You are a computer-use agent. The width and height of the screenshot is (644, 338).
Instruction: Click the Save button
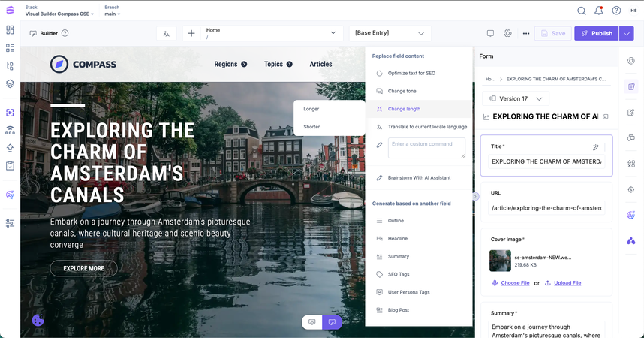click(x=553, y=33)
